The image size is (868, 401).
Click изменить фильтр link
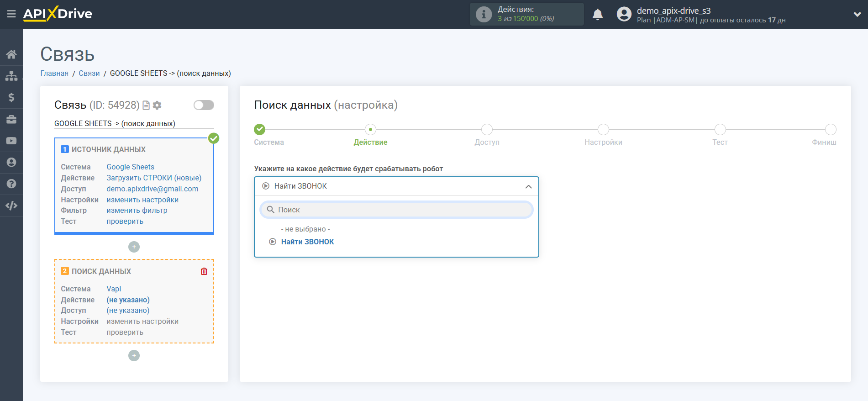point(137,211)
